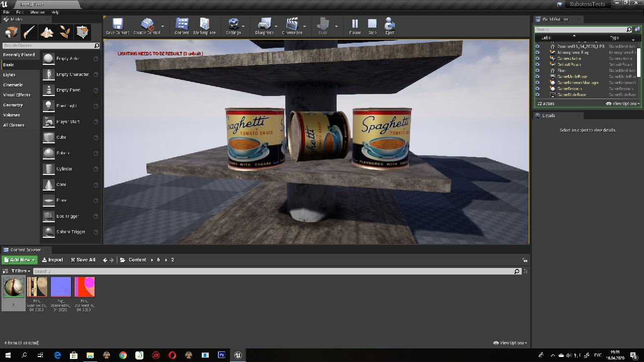644x362 pixels.
Task: Open Settings dropdown arrow
Action: pos(243,26)
